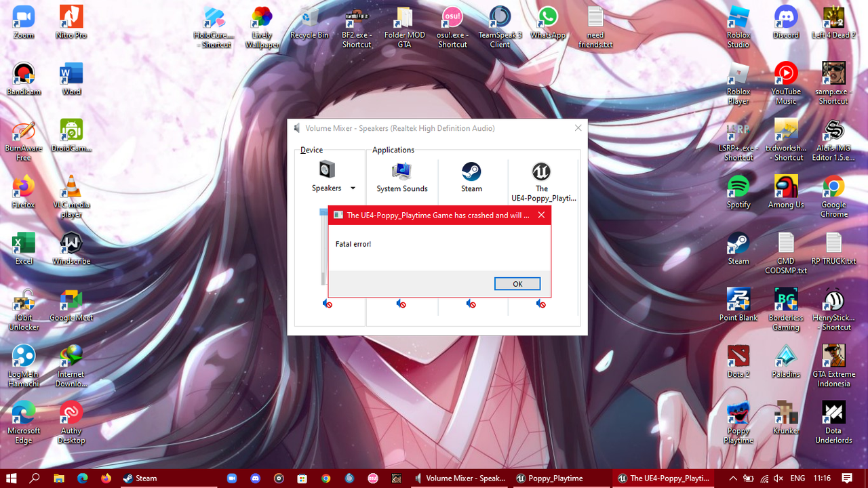Mute UE4-Poppy_Playtime in Volume Mixer
This screenshot has height=488, width=868.
(541, 304)
